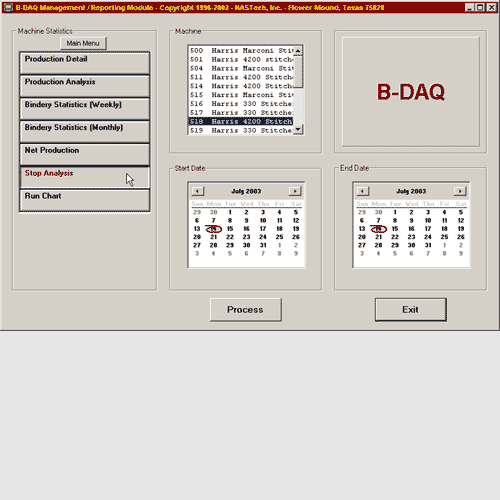Image resolution: width=500 pixels, height=500 pixels.
Task: Go to previous month in End Date calendar
Action: pos(363,191)
